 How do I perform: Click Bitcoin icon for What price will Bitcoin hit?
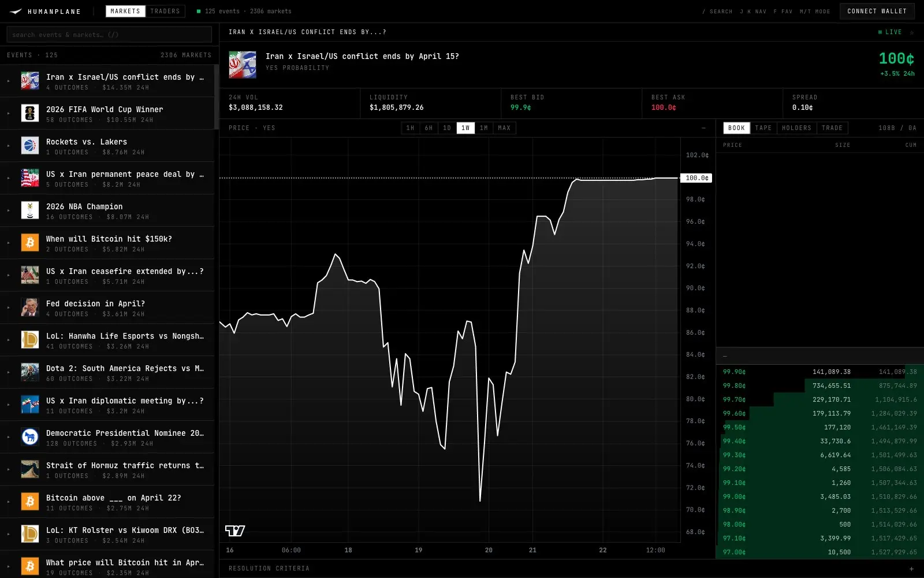point(30,566)
